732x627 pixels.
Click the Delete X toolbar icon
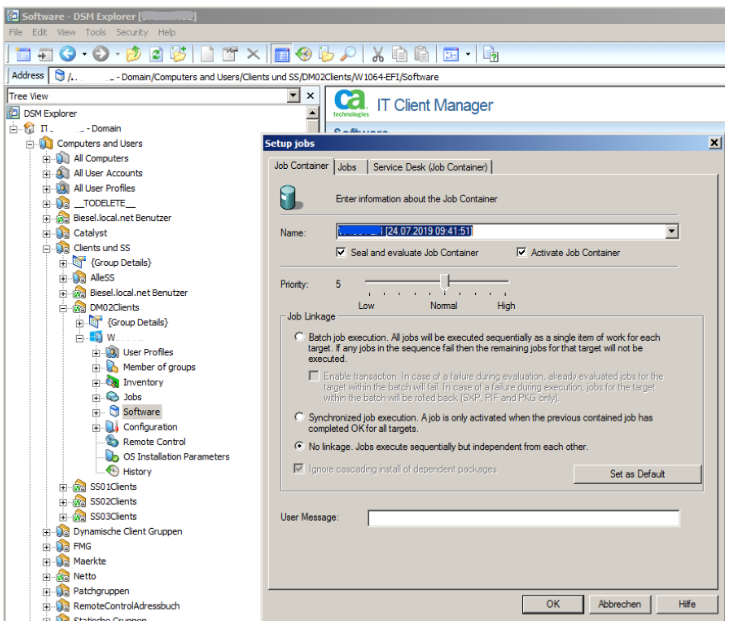pyautogui.click(x=253, y=54)
